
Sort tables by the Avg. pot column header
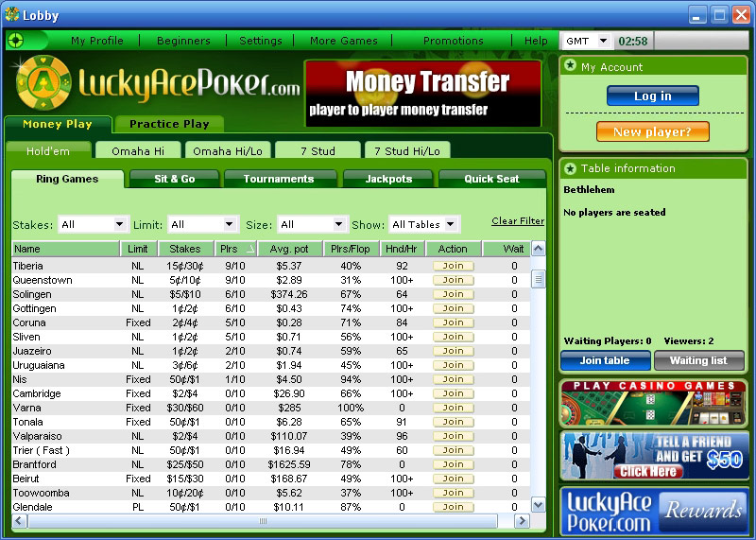tap(289, 249)
